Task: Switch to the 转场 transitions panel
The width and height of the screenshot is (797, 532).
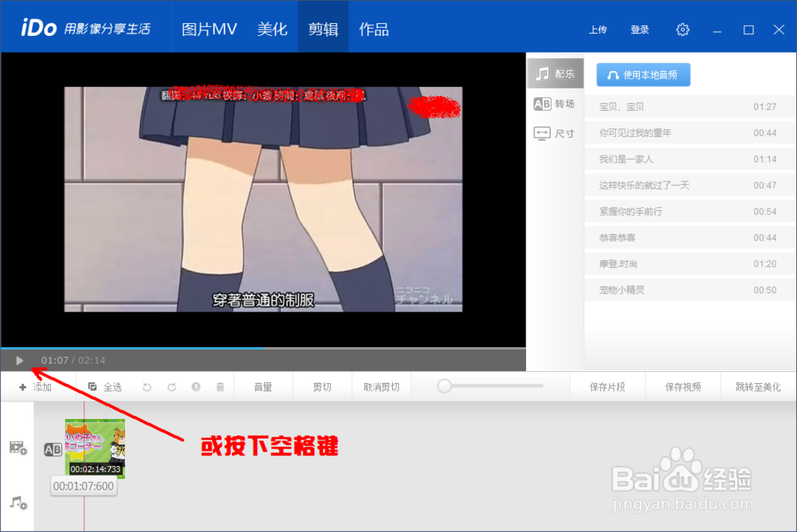Action: (555, 103)
